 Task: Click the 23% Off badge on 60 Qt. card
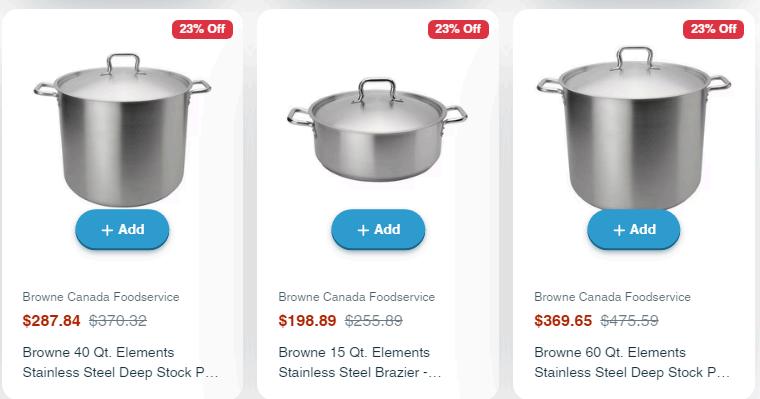pyautogui.click(x=713, y=29)
